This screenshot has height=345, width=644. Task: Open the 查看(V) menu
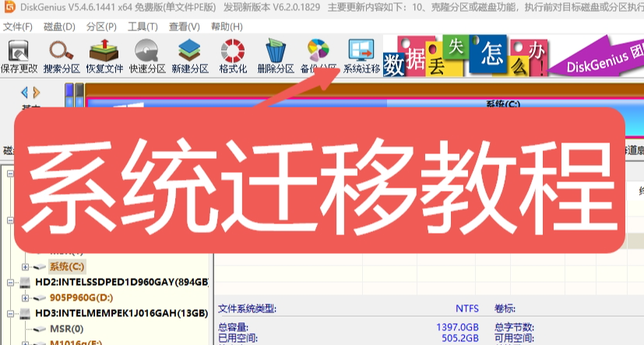point(185,26)
